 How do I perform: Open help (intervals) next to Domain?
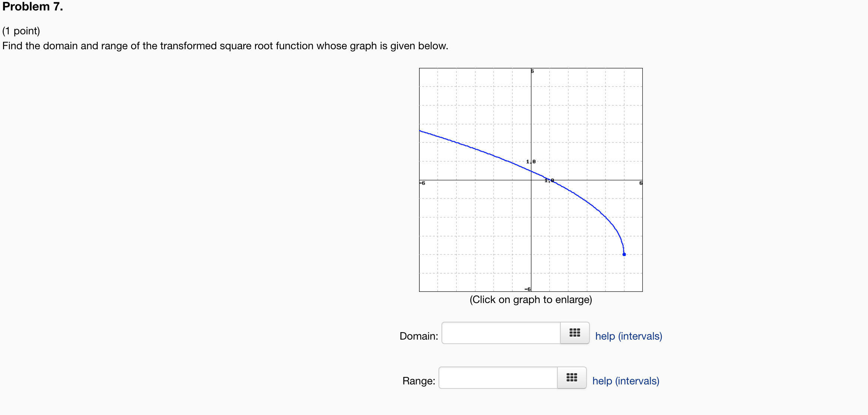tap(629, 336)
